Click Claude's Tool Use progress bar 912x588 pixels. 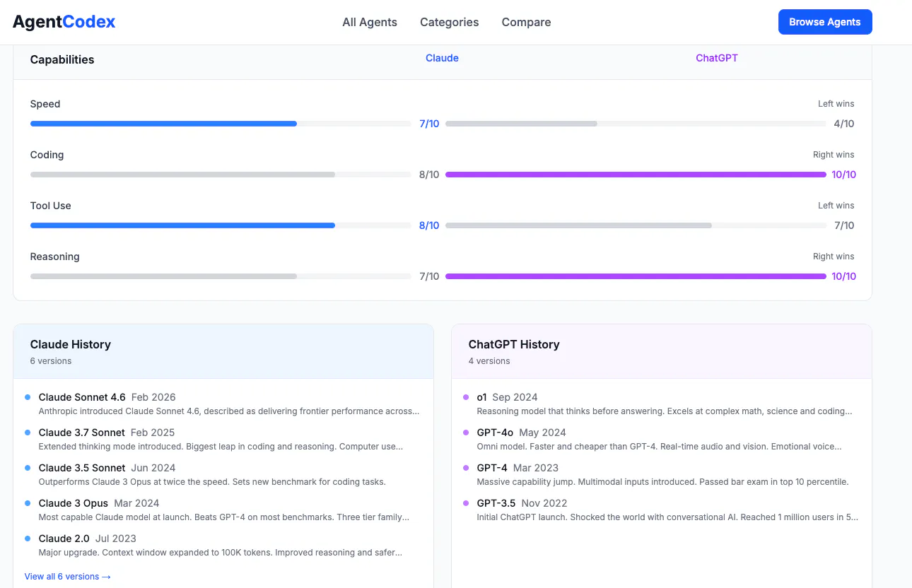[x=221, y=225]
